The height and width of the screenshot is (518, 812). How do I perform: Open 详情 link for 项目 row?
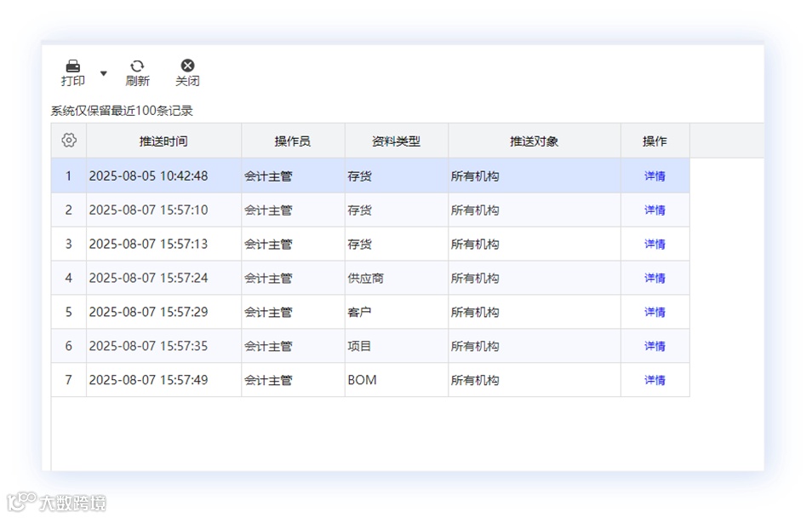pyautogui.click(x=655, y=346)
